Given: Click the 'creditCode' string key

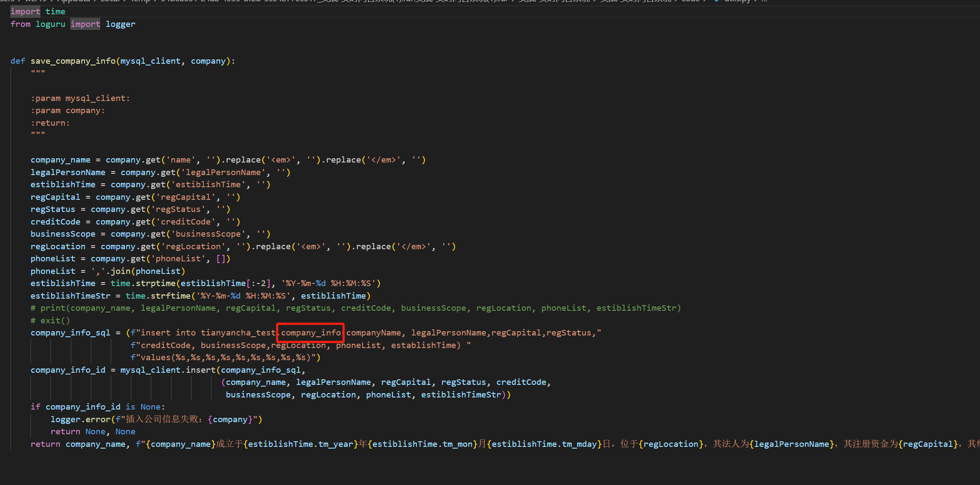Looking at the screenshot, I should click(x=186, y=222).
